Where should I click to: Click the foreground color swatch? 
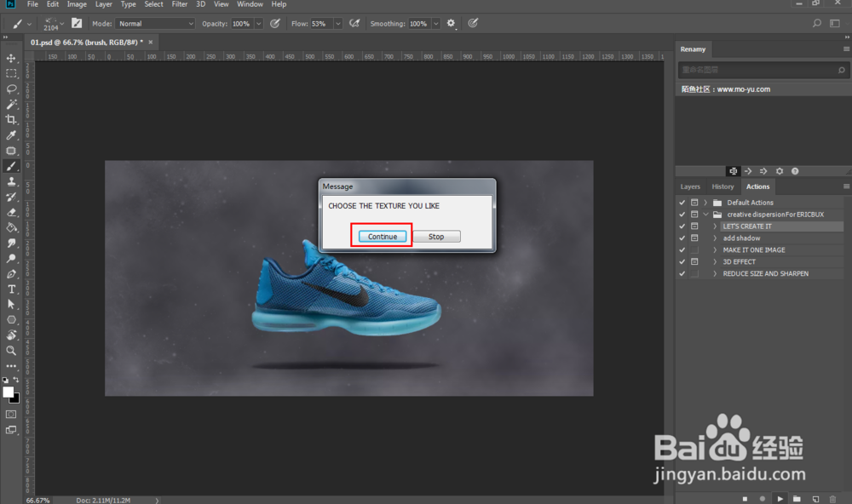coord(9,392)
